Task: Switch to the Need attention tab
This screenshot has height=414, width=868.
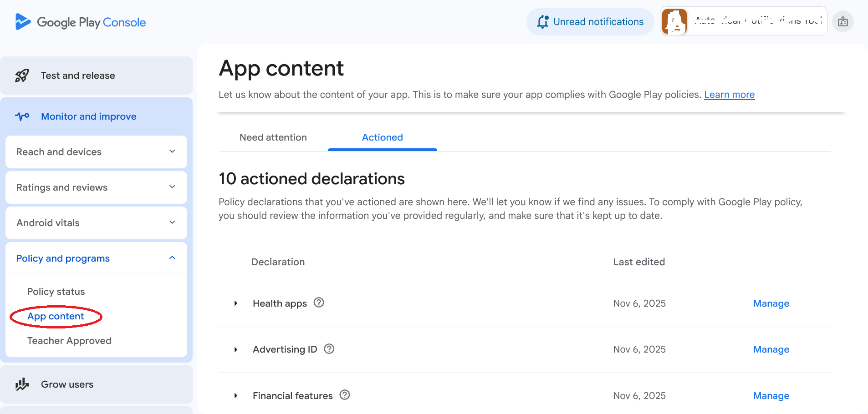Action: pos(273,137)
